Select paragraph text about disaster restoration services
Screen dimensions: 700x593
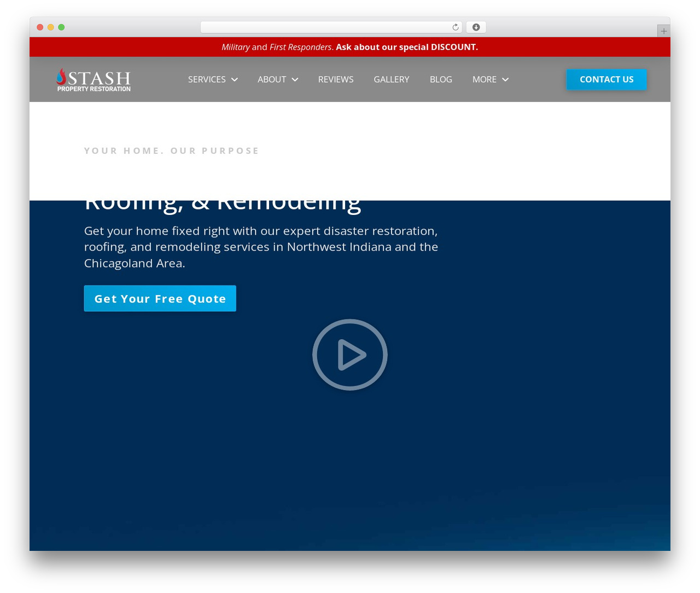tap(261, 247)
